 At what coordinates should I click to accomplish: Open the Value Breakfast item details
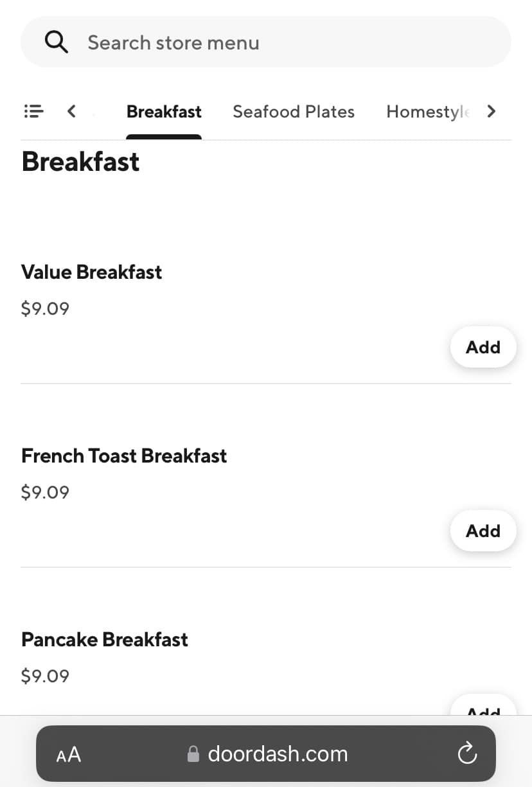92,272
